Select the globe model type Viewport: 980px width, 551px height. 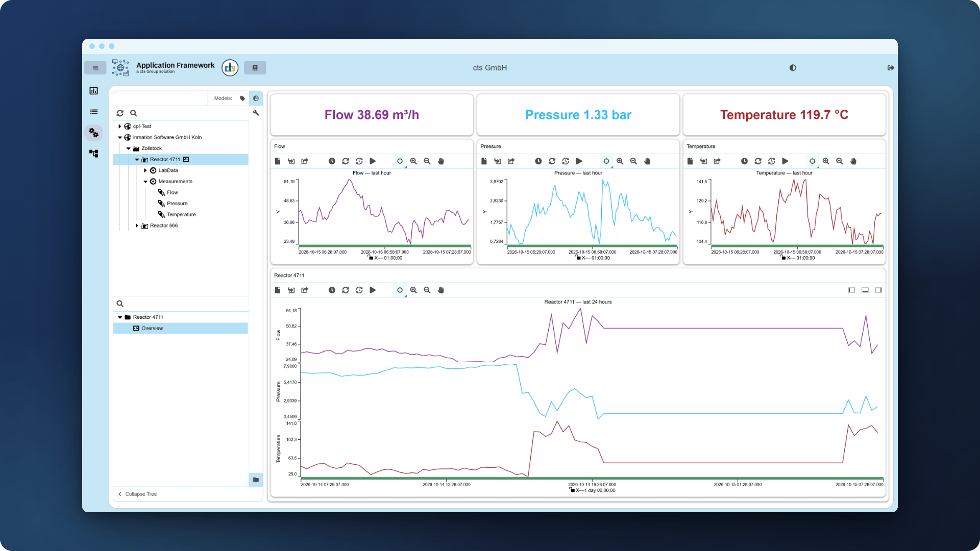256,98
